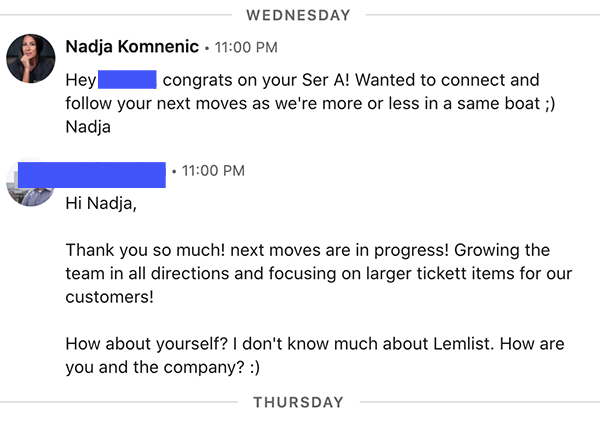This screenshot has height=421, width=600.
Task: Click the WEDNESDAY date divider label
Action: tap(298, 15)
